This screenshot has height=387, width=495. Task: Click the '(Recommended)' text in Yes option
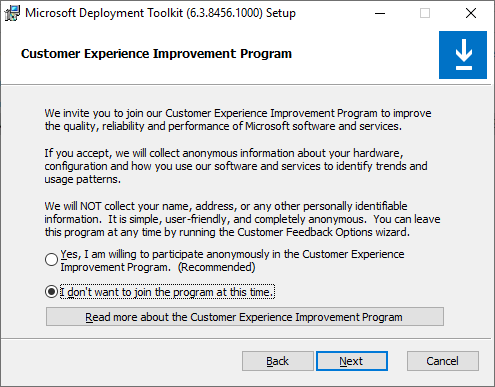click(216, 267)
